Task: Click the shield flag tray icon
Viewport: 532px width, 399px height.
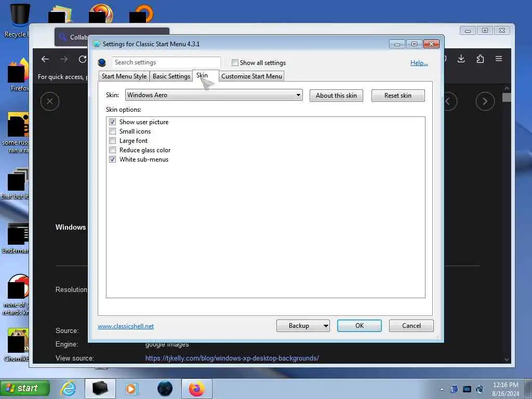Action: (454, 389)
